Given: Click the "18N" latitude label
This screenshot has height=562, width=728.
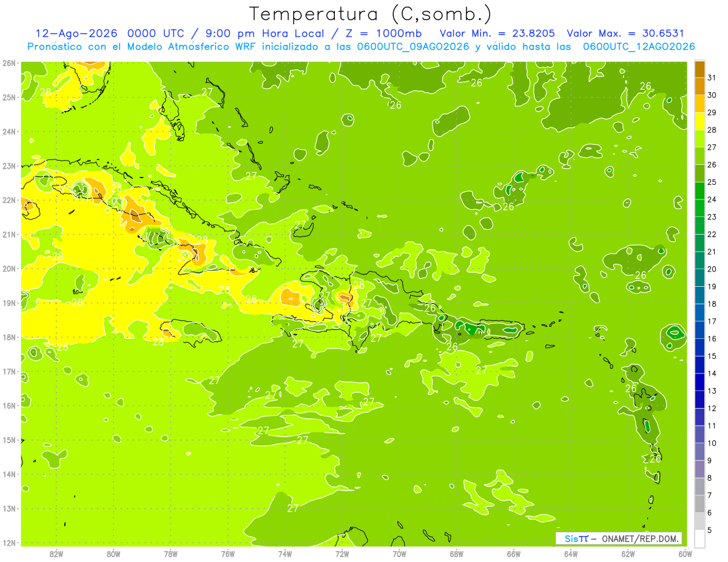Looking at the screenshot, I should click(9, 337).
